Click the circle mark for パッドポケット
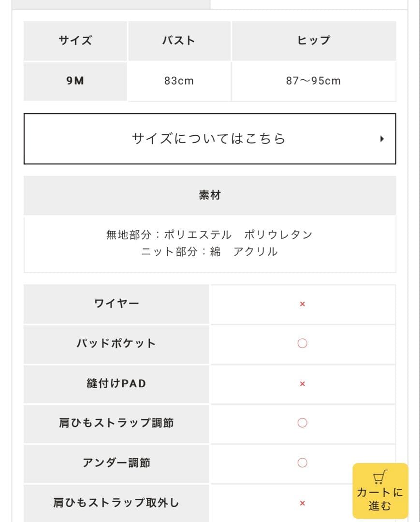 pyautogui.click(x=303, y=344)
